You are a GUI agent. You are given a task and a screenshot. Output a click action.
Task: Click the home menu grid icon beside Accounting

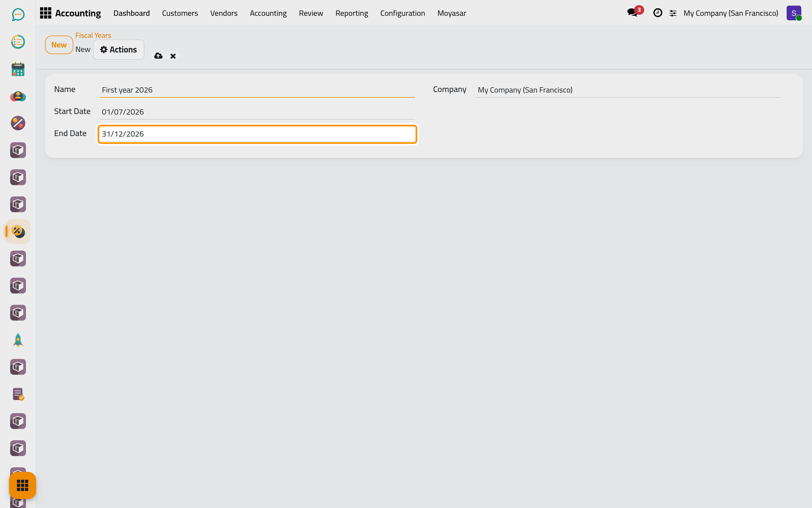click(46, 13)
